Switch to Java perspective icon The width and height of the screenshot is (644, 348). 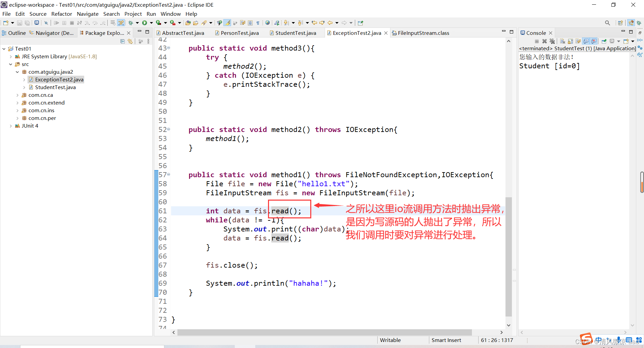[631, 23]
